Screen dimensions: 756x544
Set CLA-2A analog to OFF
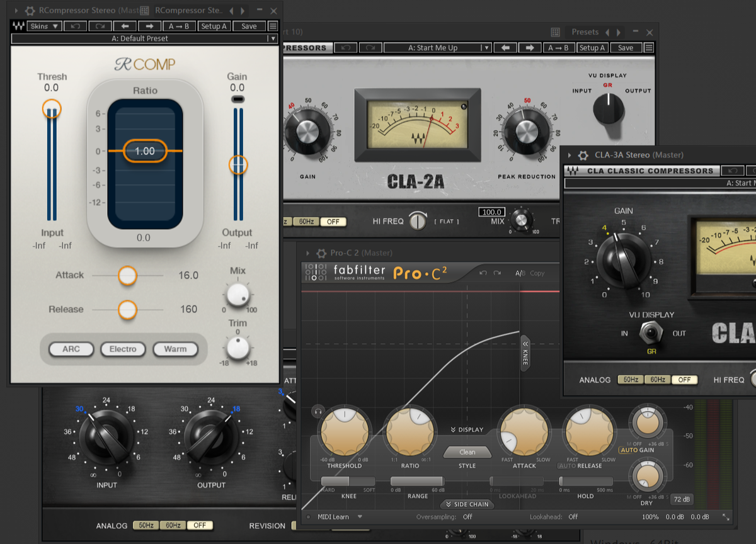[333, 222]
